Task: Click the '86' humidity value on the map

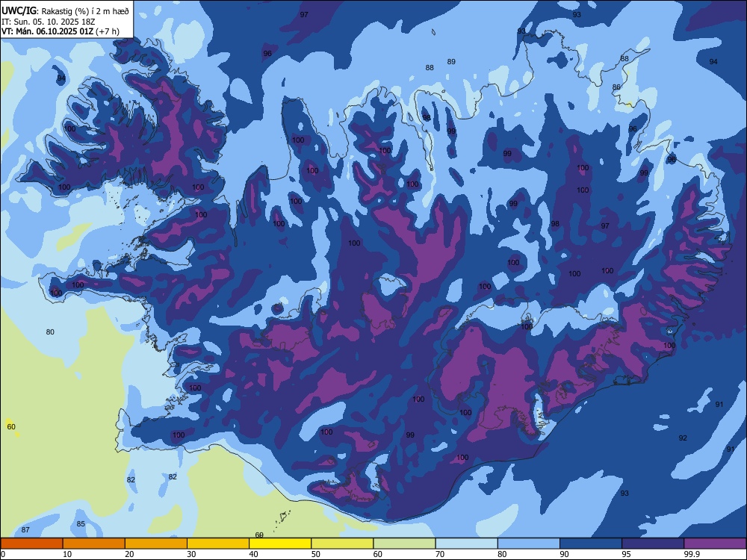Action: point(616,87)
